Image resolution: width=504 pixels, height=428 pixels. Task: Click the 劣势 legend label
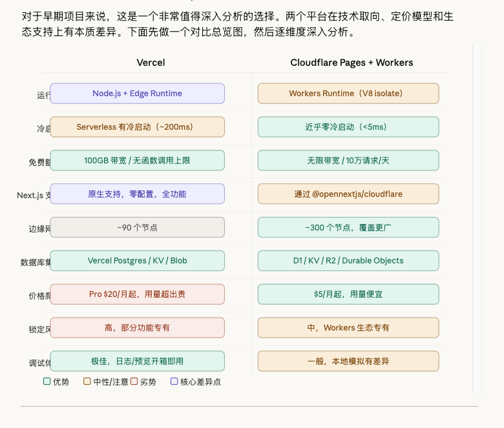148,382
